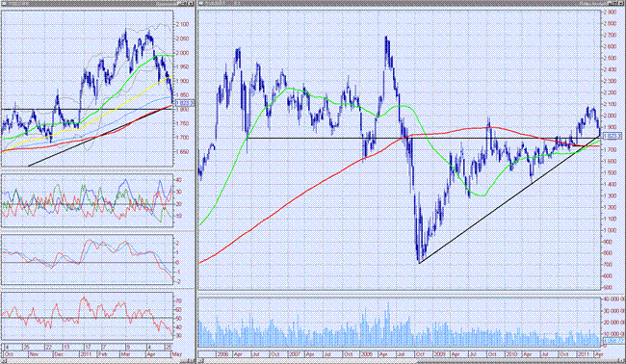Click the left chart window's title bar icon

tap(5, 3)
